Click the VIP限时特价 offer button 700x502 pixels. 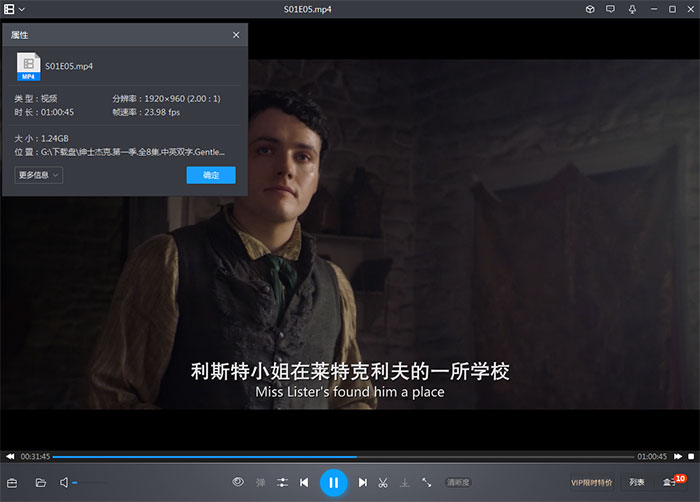click(591, 483)
